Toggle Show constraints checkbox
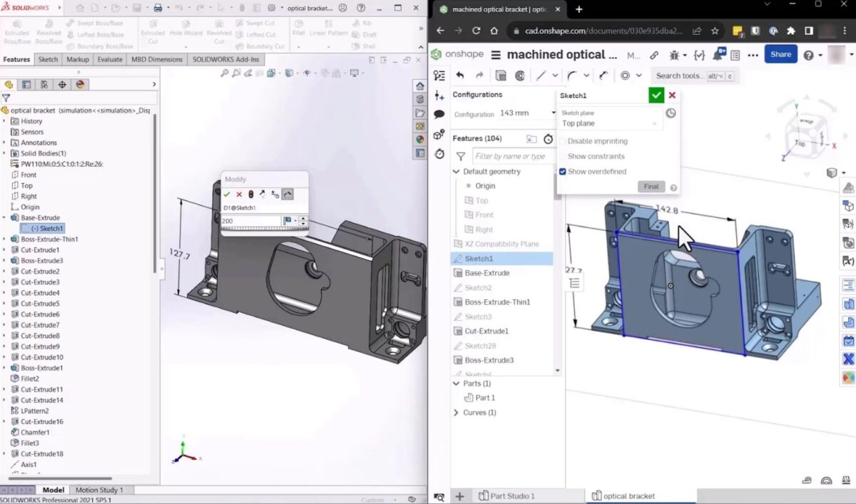 [x=563, y=156]
